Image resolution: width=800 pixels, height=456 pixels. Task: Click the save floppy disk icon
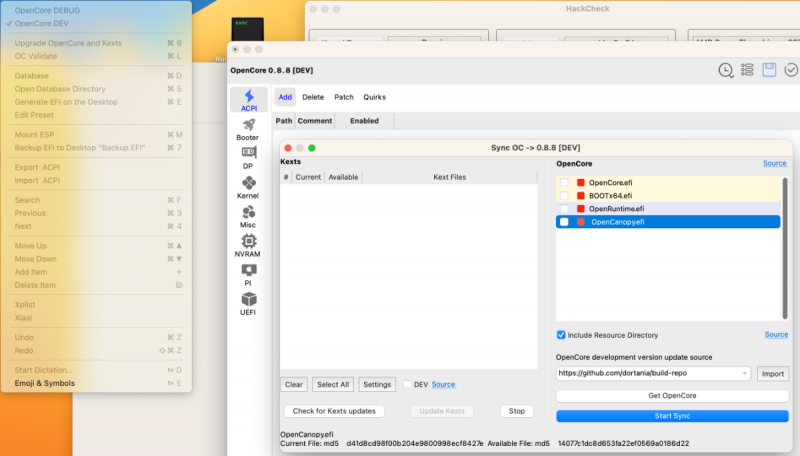click(x=769, y=70)
